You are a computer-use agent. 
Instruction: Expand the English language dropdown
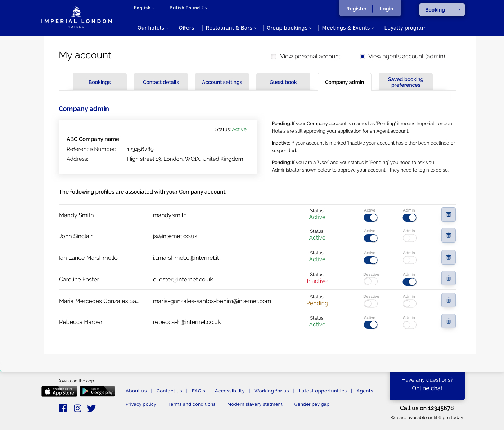tap(144, 8)
